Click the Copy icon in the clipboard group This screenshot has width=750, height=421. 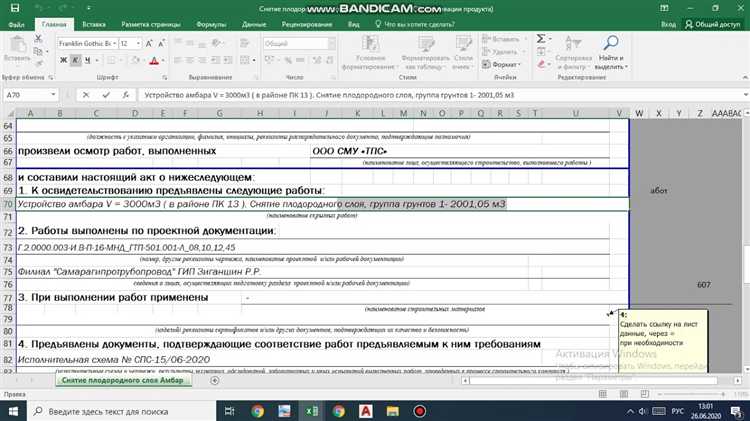point(38,51)
